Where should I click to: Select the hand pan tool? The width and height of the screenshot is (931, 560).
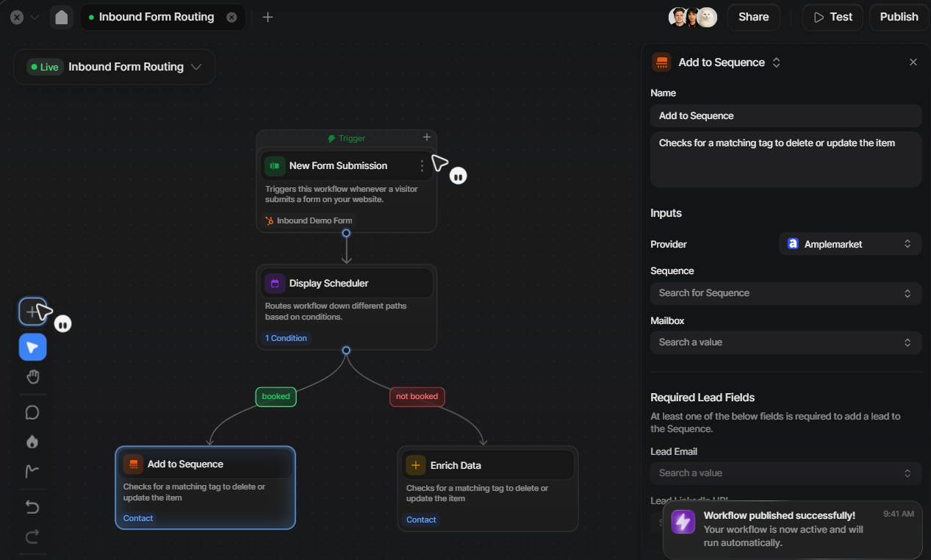click(x=32, y=377)
